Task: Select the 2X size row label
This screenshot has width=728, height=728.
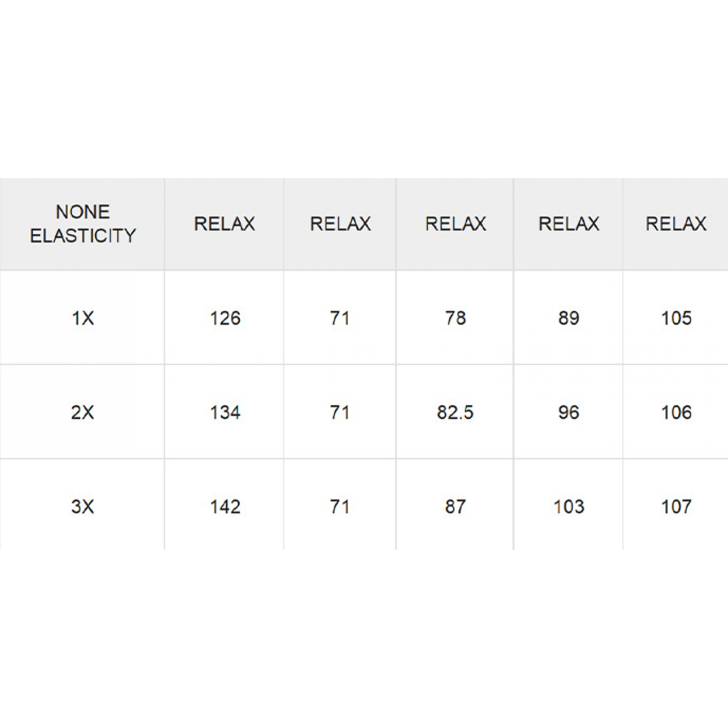Action: pyautogui.click(x=83, y=413)
